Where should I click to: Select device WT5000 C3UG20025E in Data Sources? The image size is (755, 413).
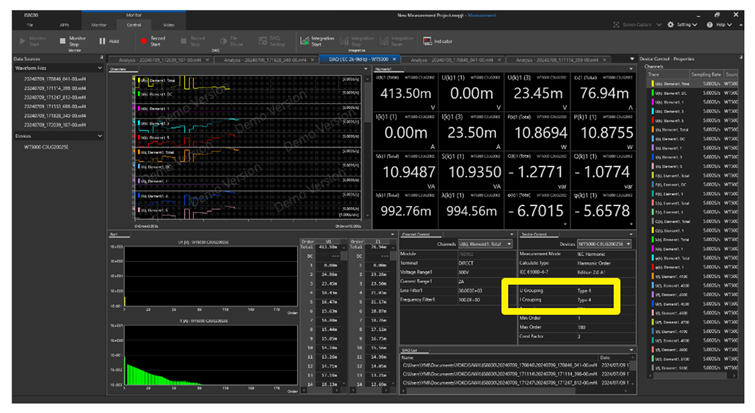46,147
